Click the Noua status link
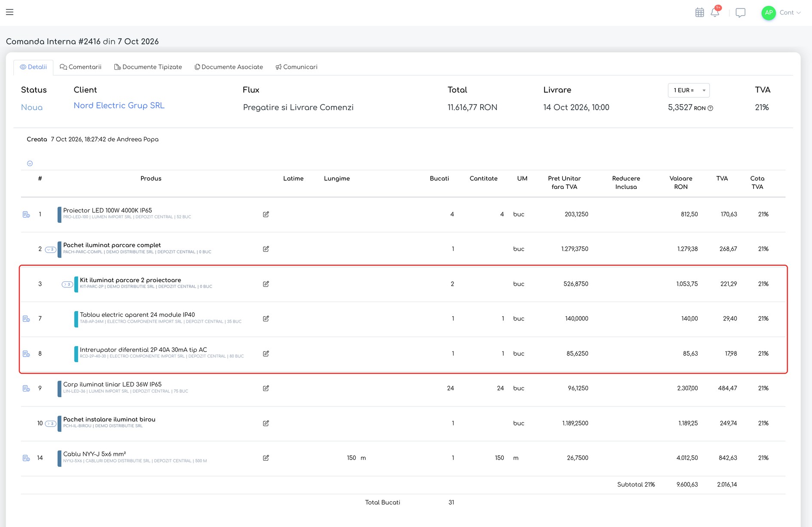Screen dimensions: 812x527 [32, 108]
